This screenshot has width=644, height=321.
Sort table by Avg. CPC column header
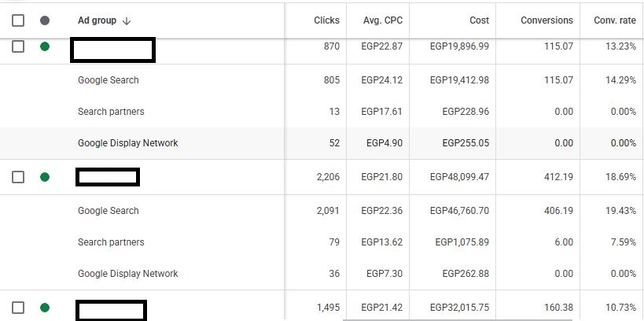[x=383, y=20]
